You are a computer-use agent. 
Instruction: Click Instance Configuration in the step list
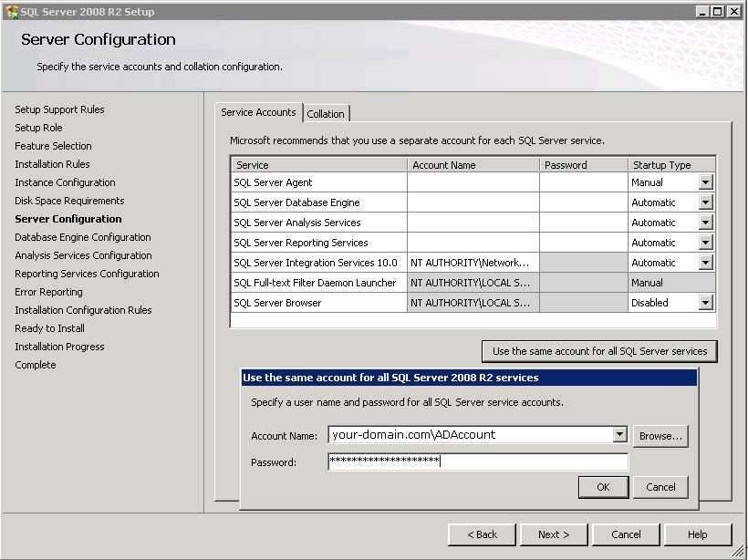click(x=66, y=182)
